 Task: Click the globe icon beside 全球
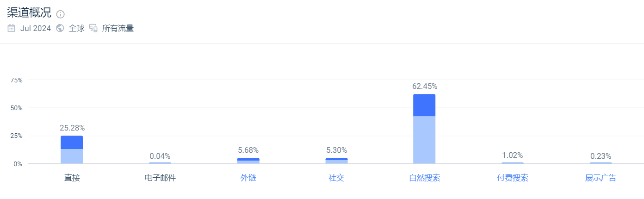60,28
